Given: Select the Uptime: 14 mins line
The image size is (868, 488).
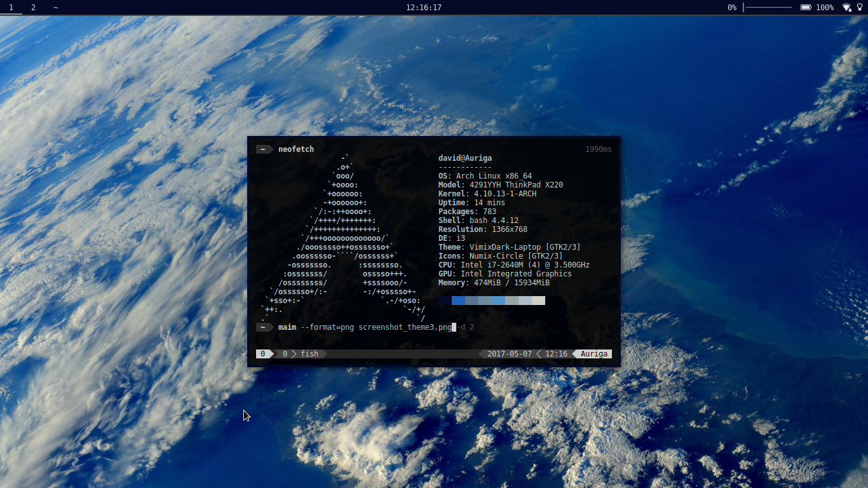Looking at the screenshot, I should pyautogui.click(x=471, y=203).
